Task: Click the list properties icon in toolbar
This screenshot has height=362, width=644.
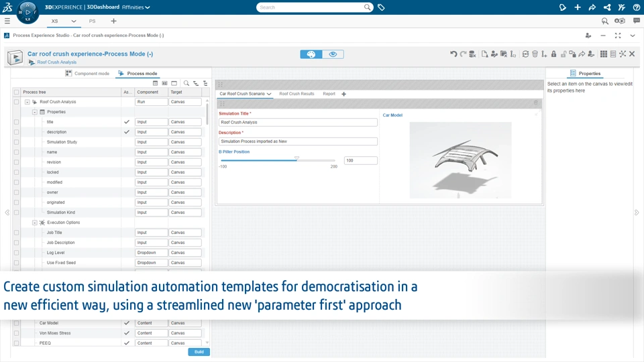Action: point(613,54)
